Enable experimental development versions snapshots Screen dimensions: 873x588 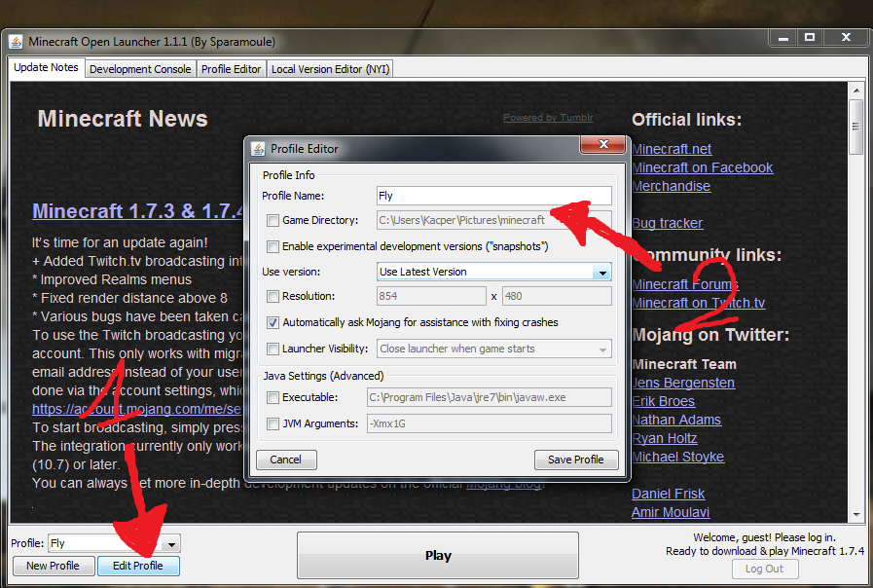[273, 246]
